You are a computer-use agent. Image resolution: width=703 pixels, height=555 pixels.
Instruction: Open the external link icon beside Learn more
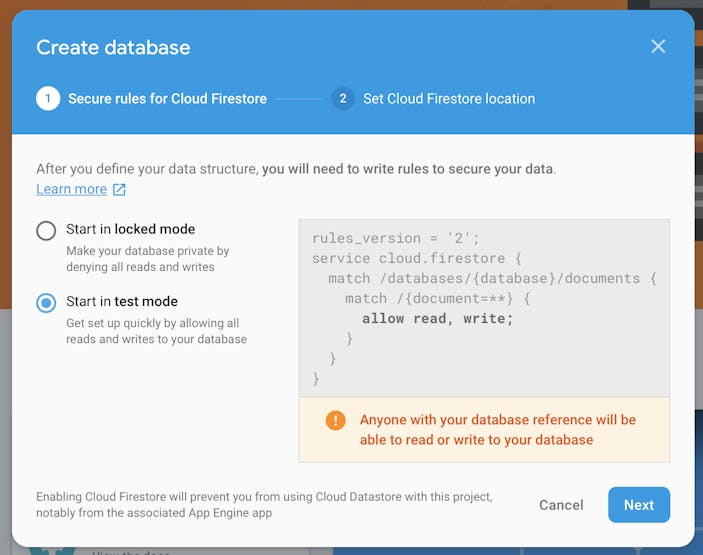119,190
